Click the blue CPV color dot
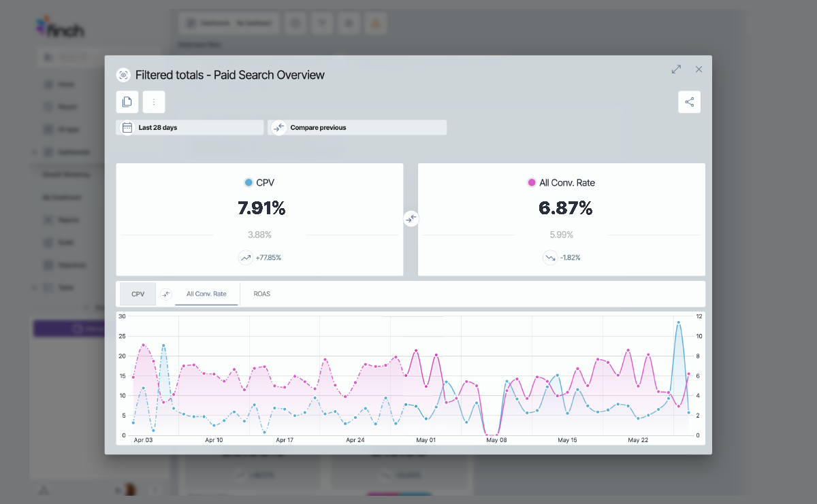Viewport: 817px width, 504px height. (x=249, y=182)
